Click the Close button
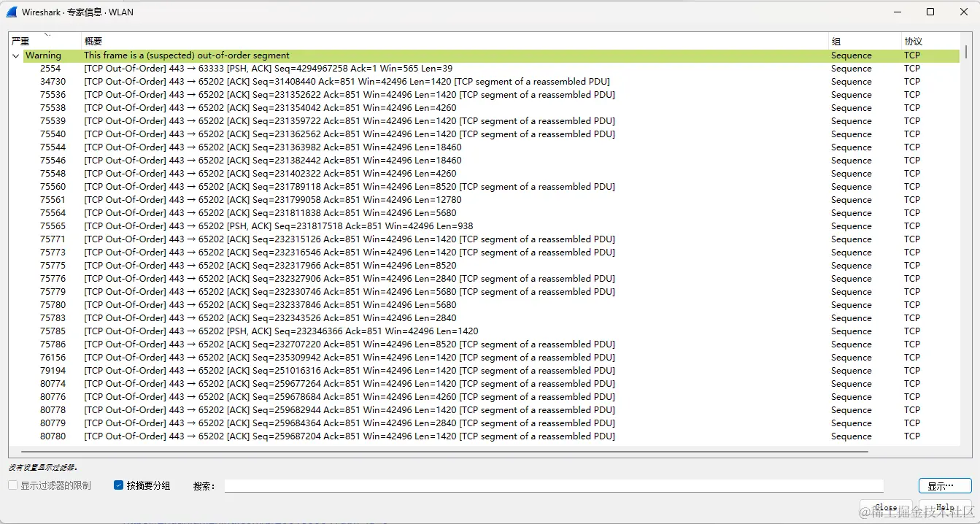 pyautogui.click(x=886, y=507)
